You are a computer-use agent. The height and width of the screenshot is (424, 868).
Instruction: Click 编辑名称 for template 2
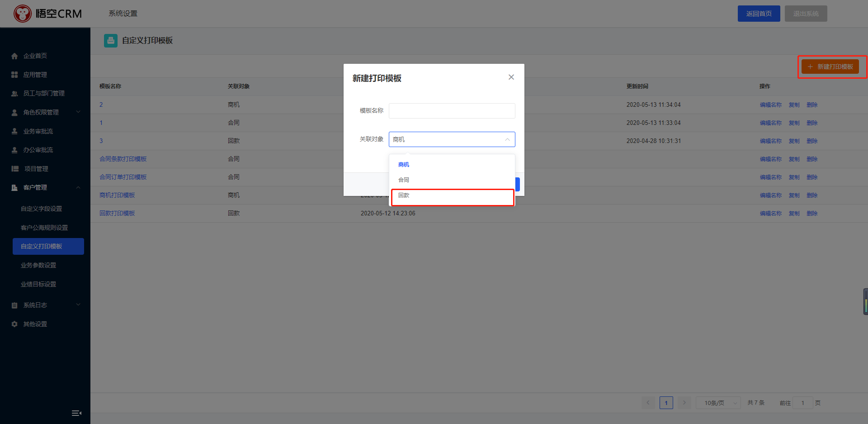(771, 105)
